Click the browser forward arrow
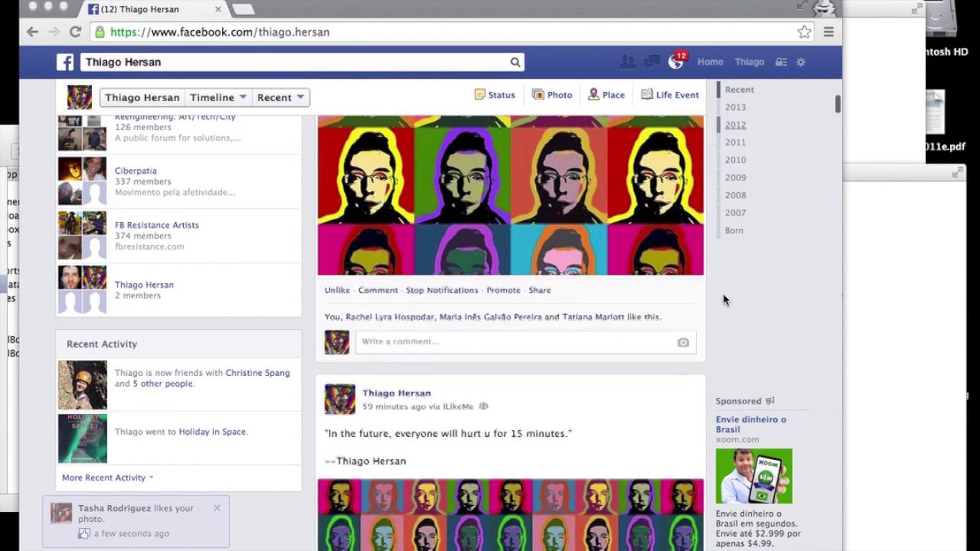The height and width of the screenshot is (551, 980). point(54,32)
